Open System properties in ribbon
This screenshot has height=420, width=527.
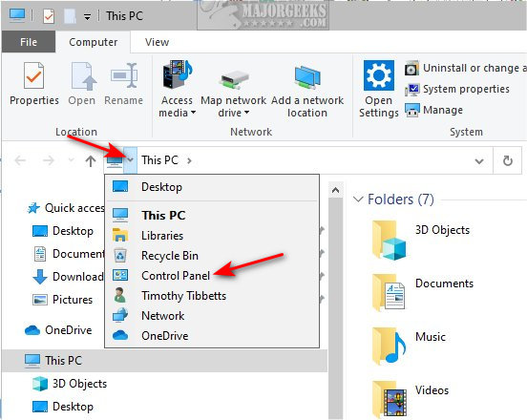pos(457,89)
